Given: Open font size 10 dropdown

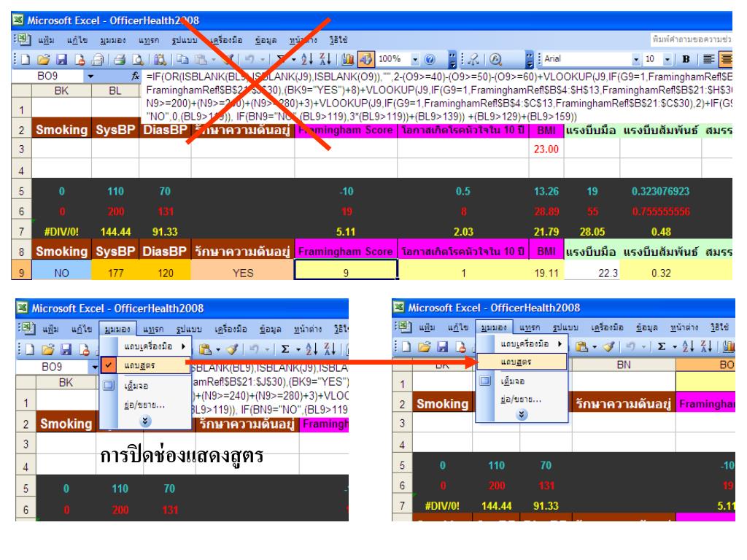Looking at the screenshot, I should point(667,59).
